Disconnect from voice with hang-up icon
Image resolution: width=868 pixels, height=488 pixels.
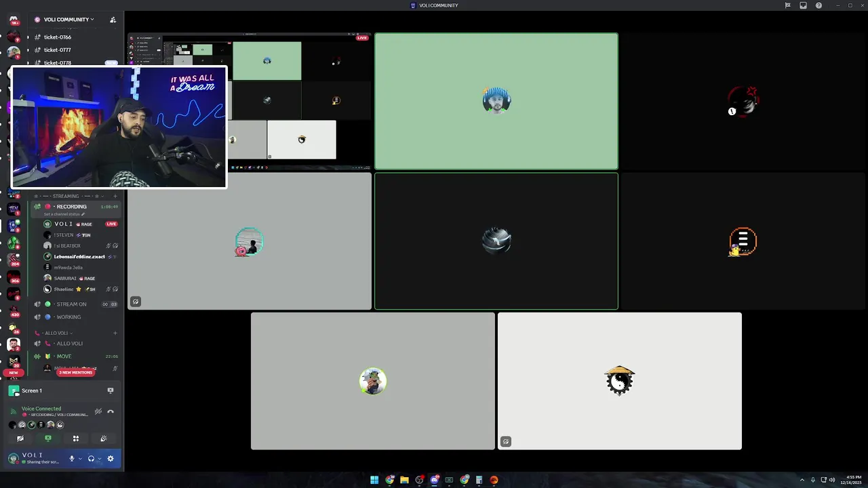pyautogui.click(x=111, y=411)
